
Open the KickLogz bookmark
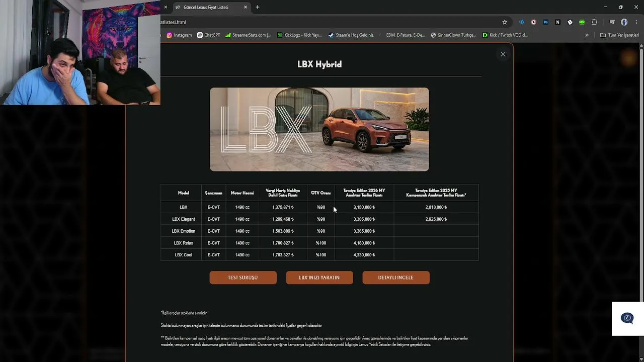coord(299,35)
